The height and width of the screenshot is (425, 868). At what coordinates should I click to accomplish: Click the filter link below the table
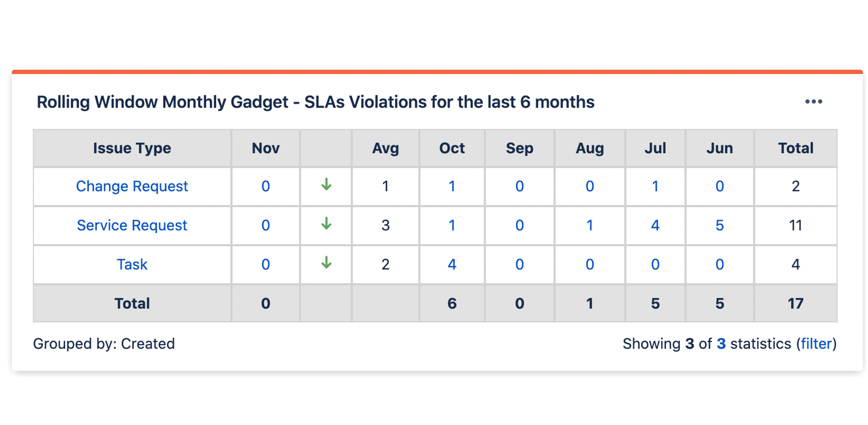pos(816,344)
